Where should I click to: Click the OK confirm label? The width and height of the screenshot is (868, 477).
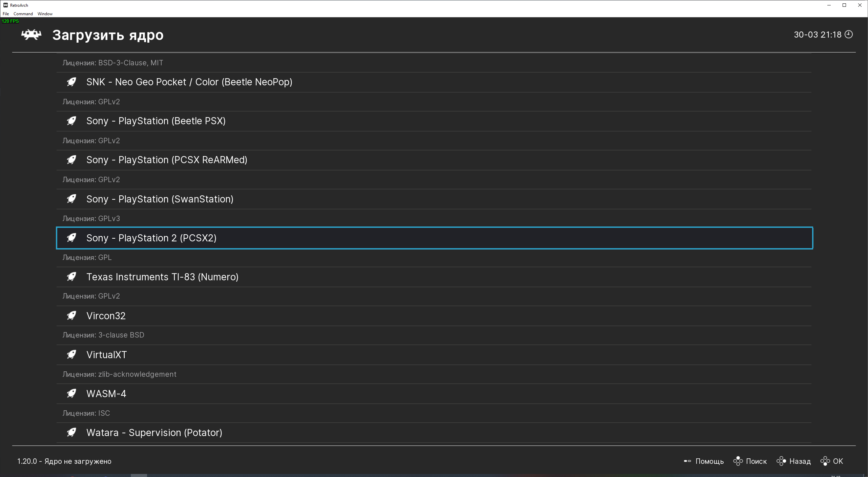(838, 461)
